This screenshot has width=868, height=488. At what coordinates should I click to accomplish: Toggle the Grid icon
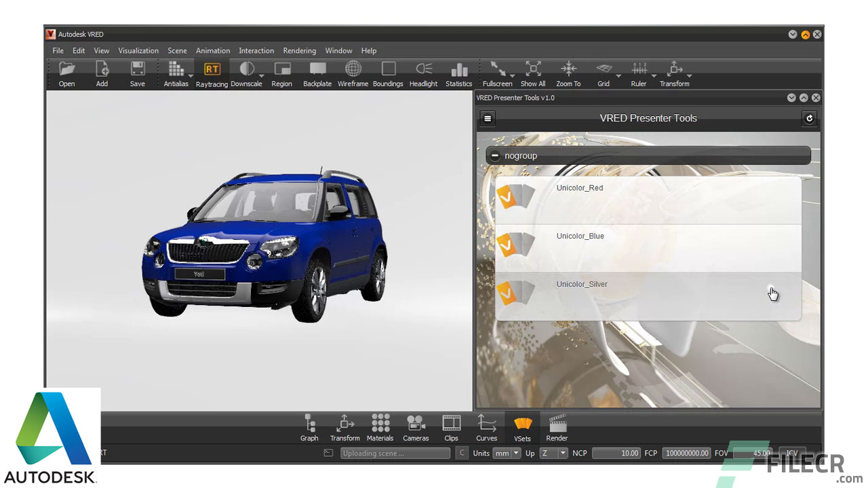(604, 68)
